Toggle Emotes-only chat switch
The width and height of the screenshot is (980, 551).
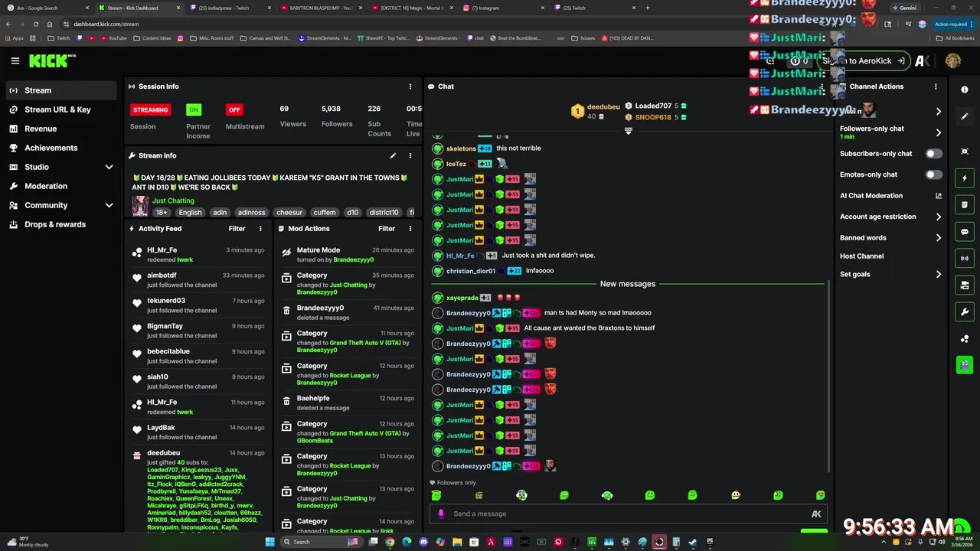[933, 174]
